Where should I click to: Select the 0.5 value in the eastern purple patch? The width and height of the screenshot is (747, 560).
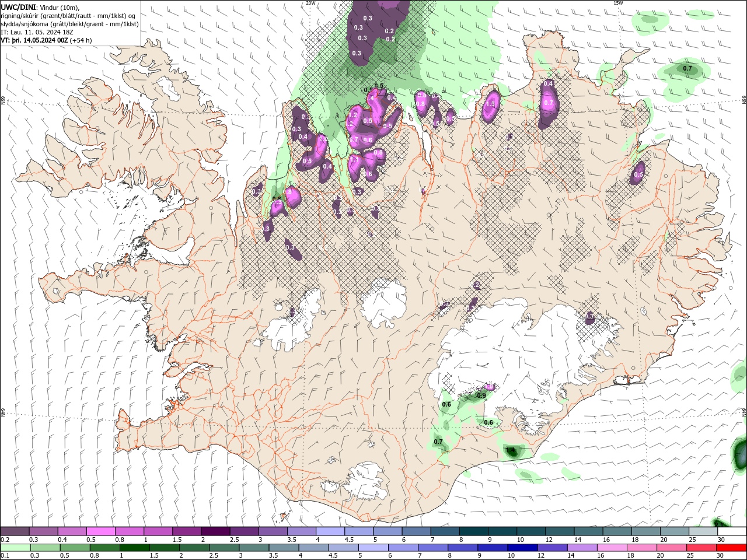[x=638, y=174]
